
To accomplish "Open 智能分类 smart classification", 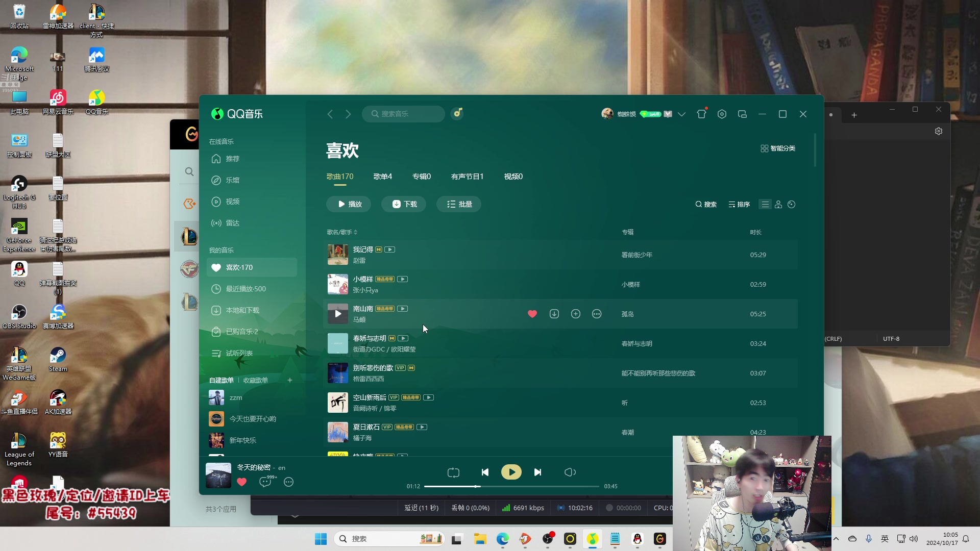I will tap(778, 148).
